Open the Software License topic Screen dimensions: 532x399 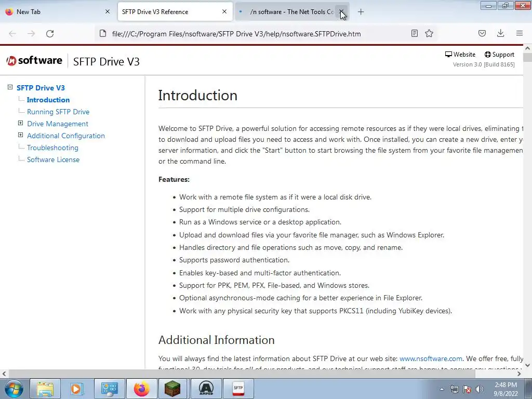tap(54, 159)
